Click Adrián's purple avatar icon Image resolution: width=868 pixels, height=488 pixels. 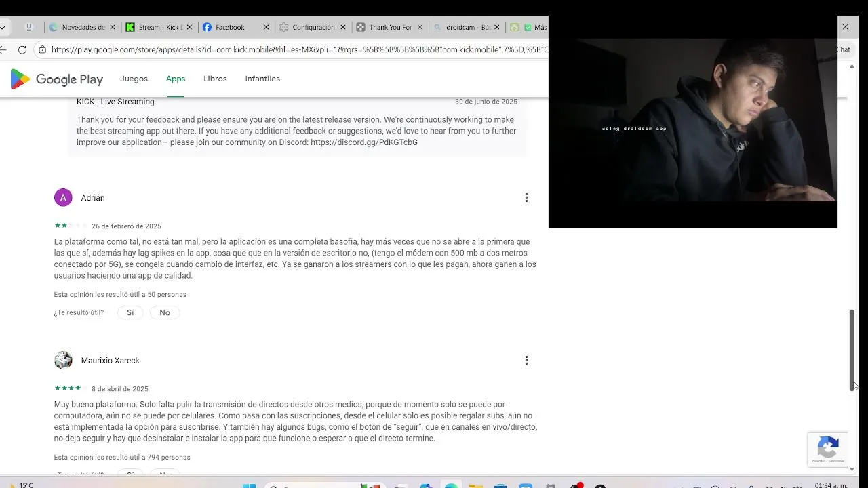click(x=63, y=198)
